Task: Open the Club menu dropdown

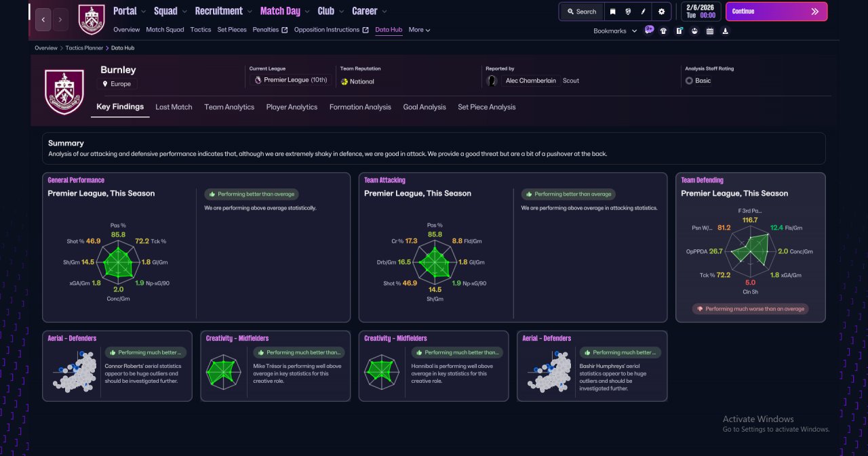Action: tap(330, 11)
